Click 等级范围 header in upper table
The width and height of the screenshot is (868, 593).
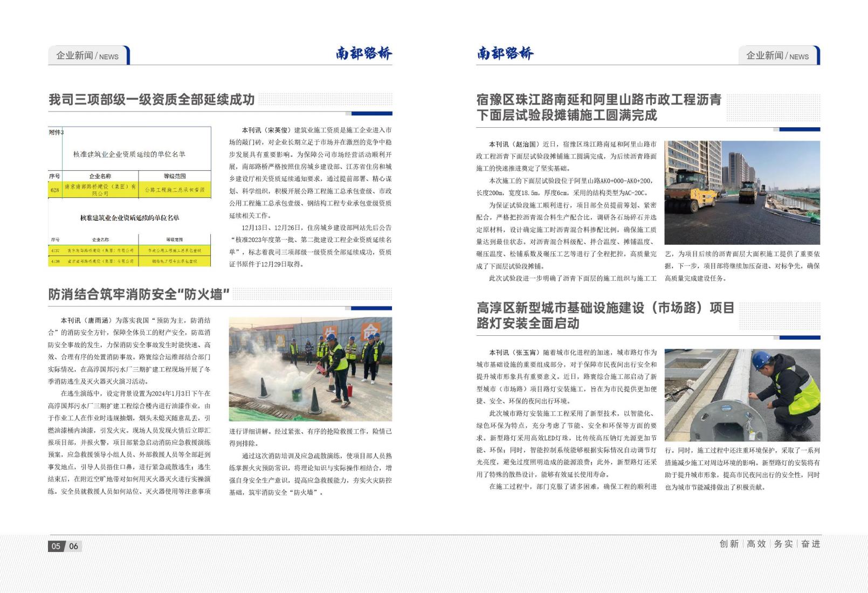(x=175, y=176)
